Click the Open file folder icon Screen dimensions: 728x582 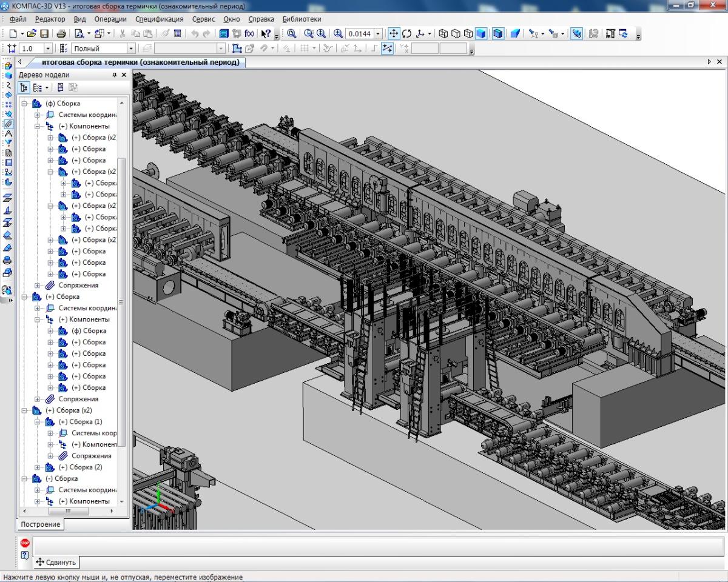pyautogui.click(x=32, y=34)
